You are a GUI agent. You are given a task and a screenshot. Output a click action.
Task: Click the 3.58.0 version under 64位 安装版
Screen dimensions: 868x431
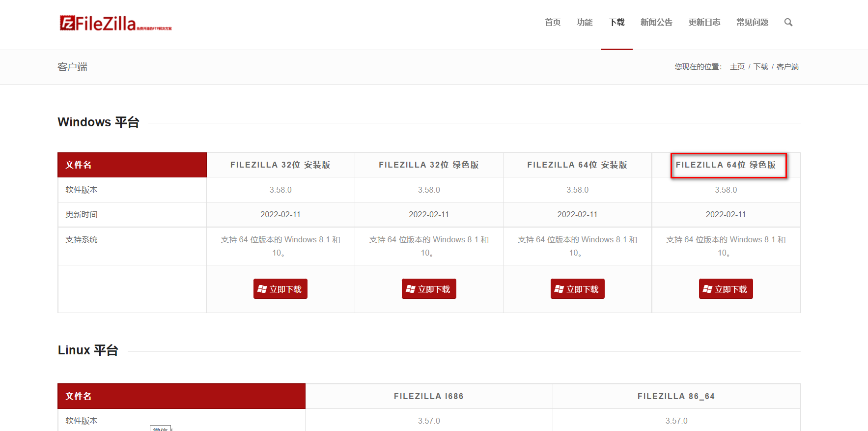pos(578,190)
